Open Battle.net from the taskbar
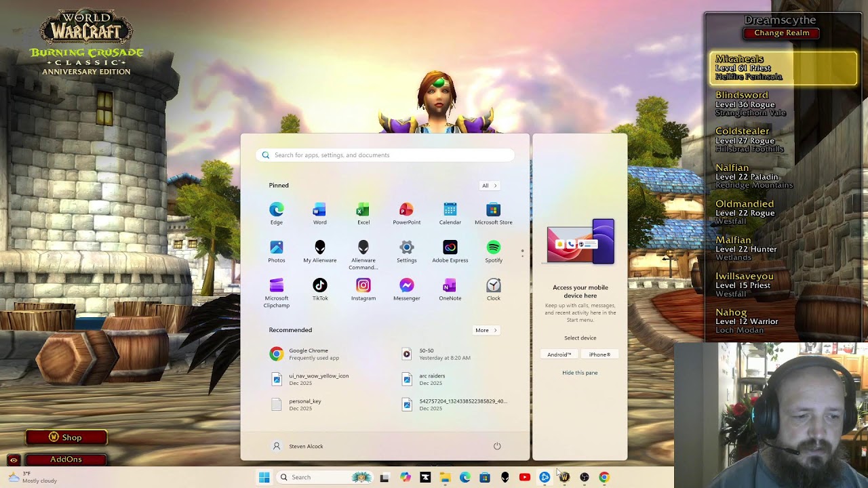 (x=545, y=477)
